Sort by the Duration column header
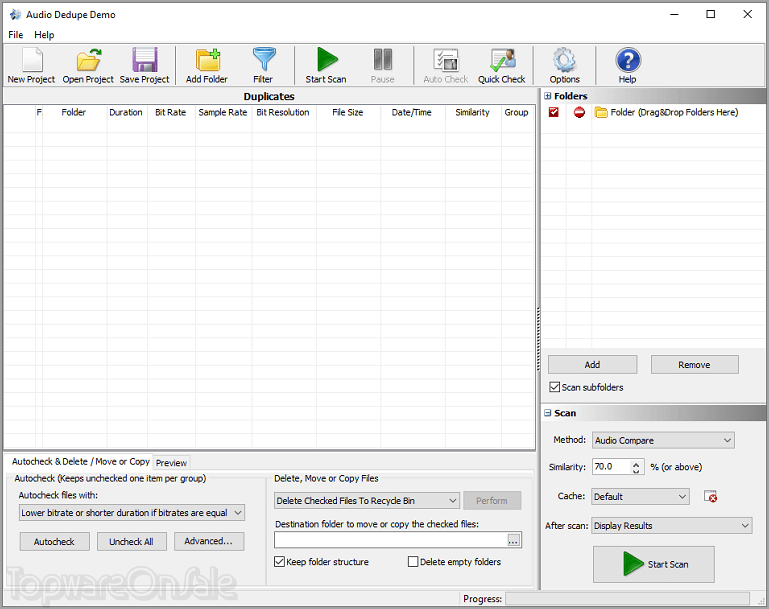This screenshot has height=609, width=769. (x=127, y=112)
